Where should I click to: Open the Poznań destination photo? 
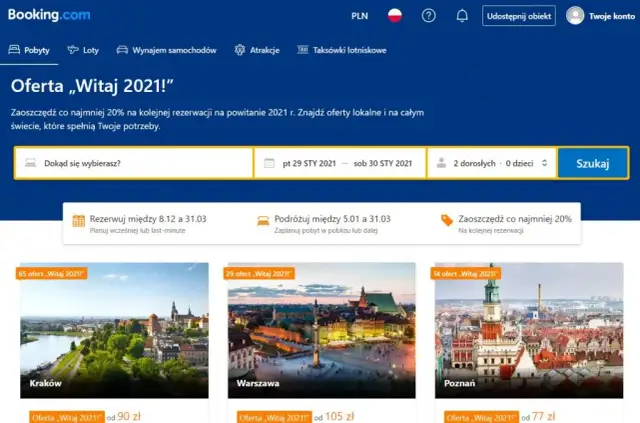point(529,330)
